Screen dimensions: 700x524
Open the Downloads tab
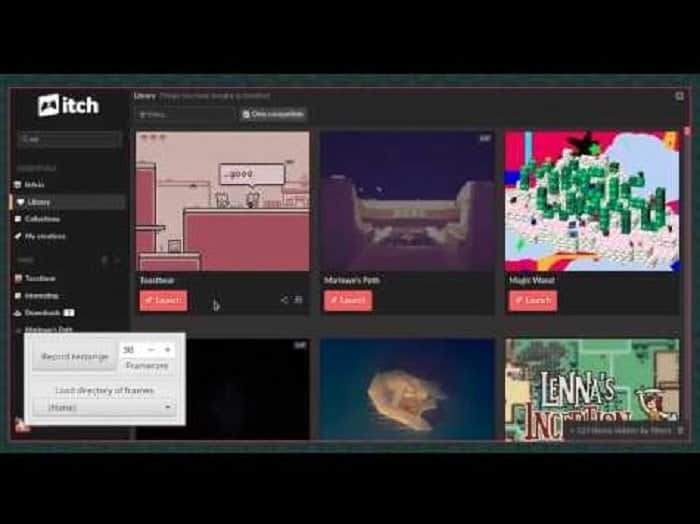(38, 312)
